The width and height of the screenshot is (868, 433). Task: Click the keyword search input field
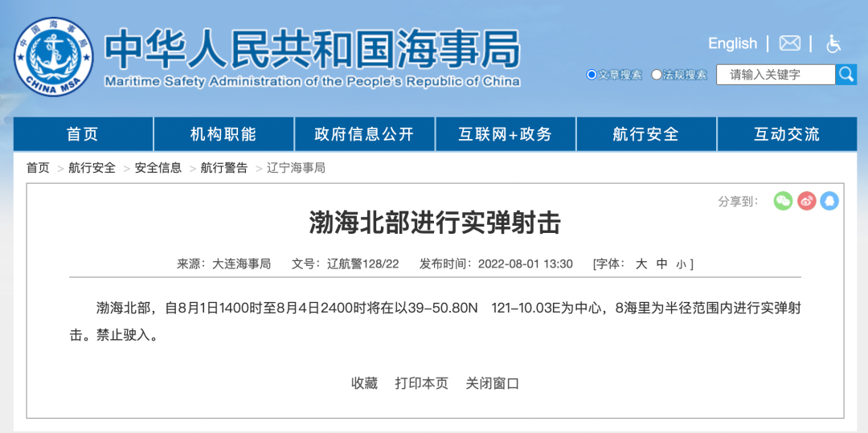point(776,75)
